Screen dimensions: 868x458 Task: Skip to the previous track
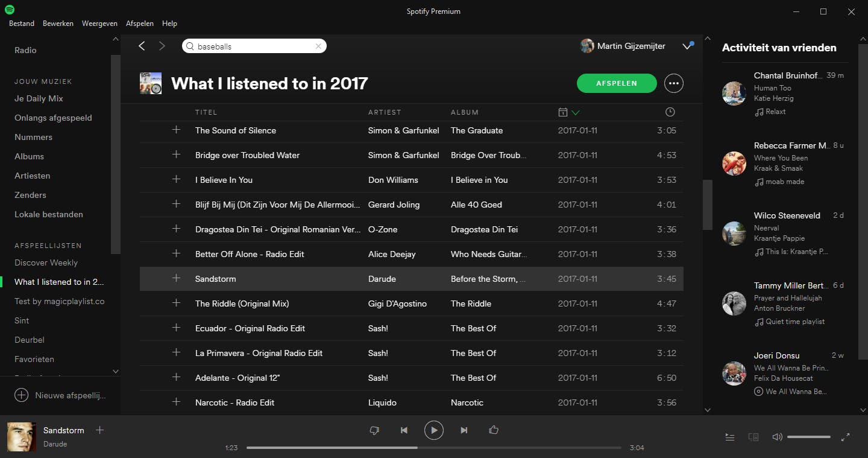coord(404,430)
